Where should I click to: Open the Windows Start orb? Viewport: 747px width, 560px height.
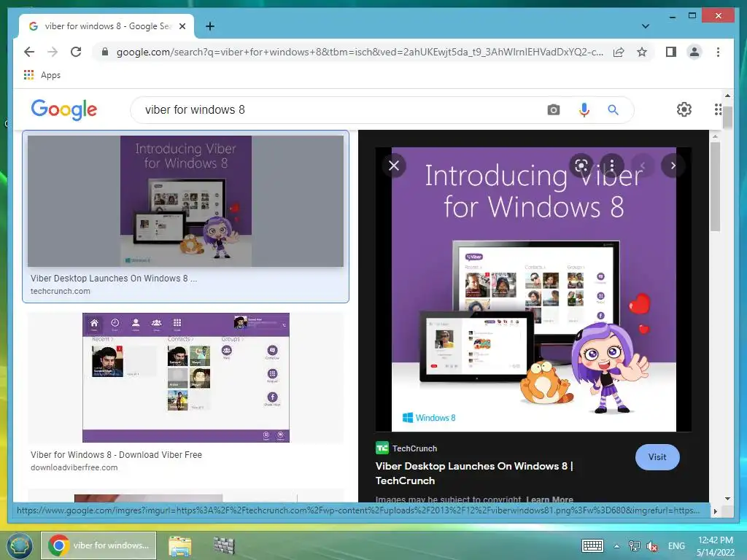coord(19,545)
